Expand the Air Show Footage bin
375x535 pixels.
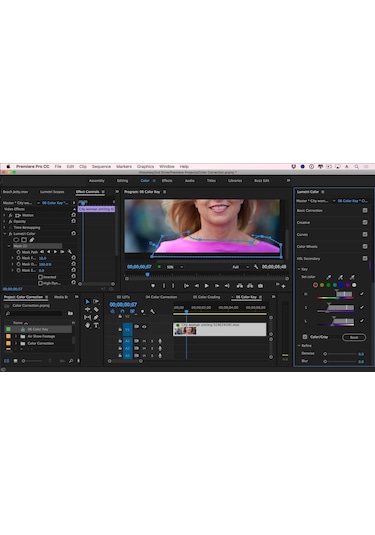coord(16,336)
